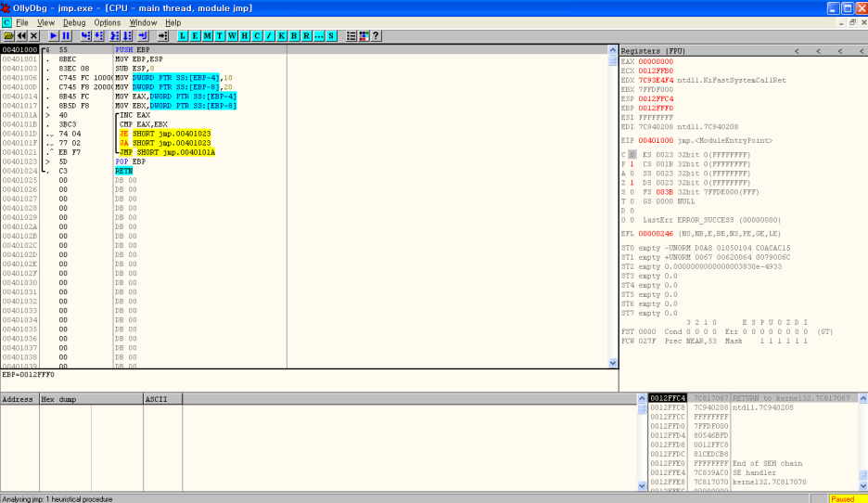Select the JA SHORT jmp.00401023 instruction
Image resolution: width=868 pixels, height=503 pixels.
coord(165,143)
